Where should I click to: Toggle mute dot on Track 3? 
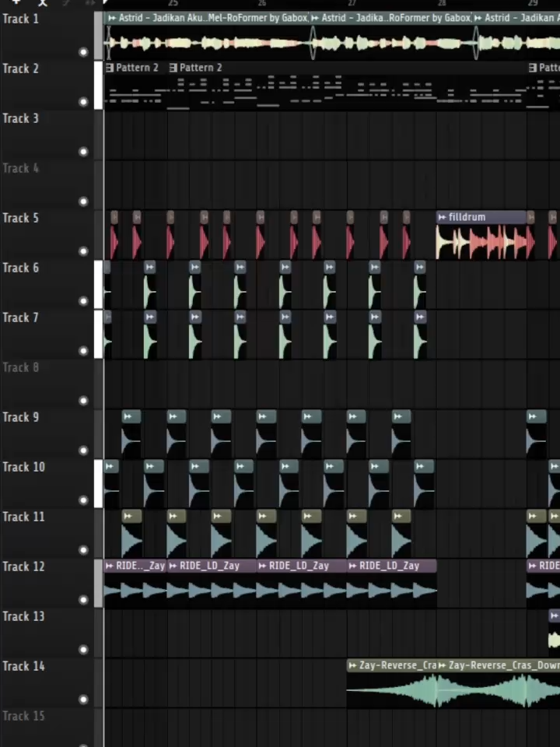click(x=83, y=152)
